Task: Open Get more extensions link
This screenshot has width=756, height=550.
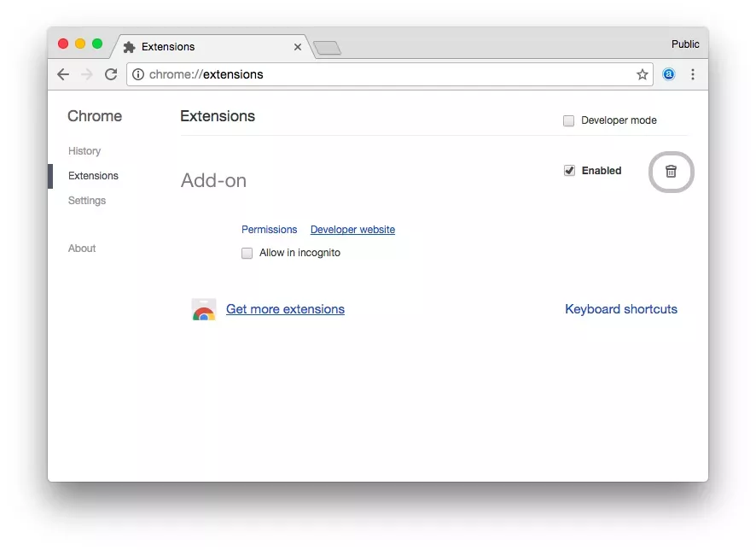Action: [x=286, y=309]
